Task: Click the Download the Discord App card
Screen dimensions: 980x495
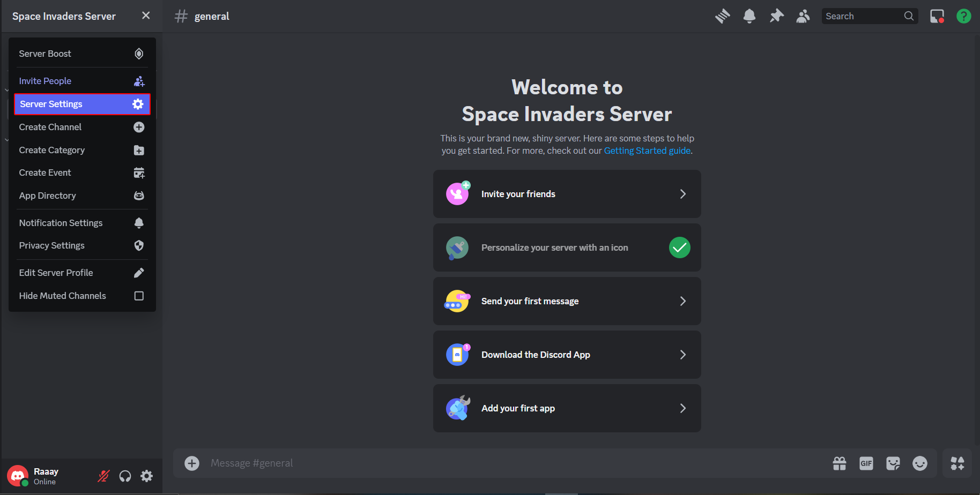Action: click(x=567, y=355)
